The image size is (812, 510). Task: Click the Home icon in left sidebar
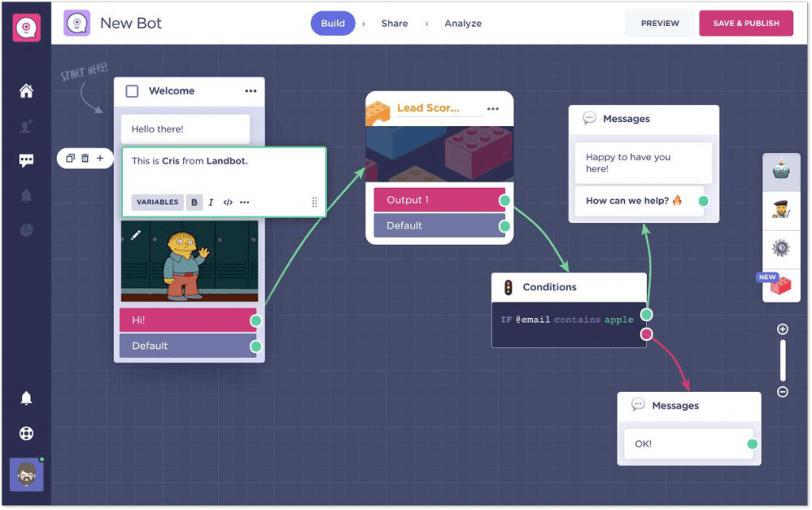(x=26, y=90)
